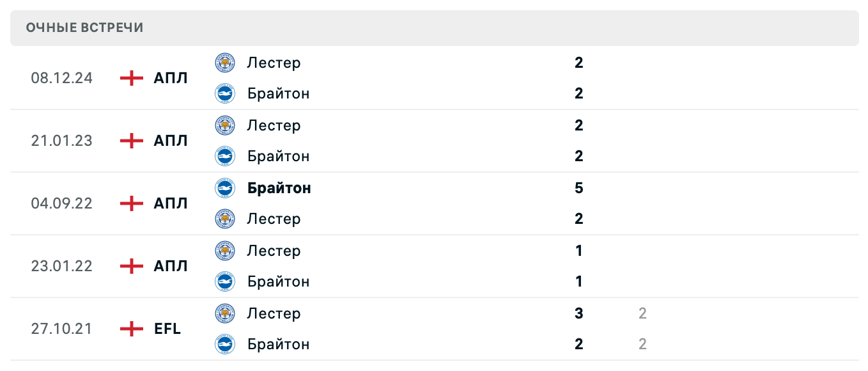Click the EFL competition label
868x371 pixels.
(x=167, y=329)
